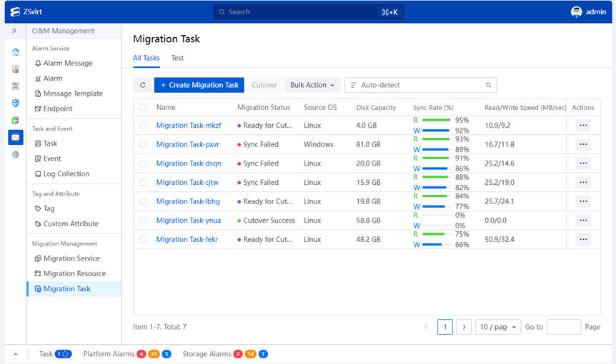Open actions ellipsis for Migration Task-ynua

click(x=583, y=221)
